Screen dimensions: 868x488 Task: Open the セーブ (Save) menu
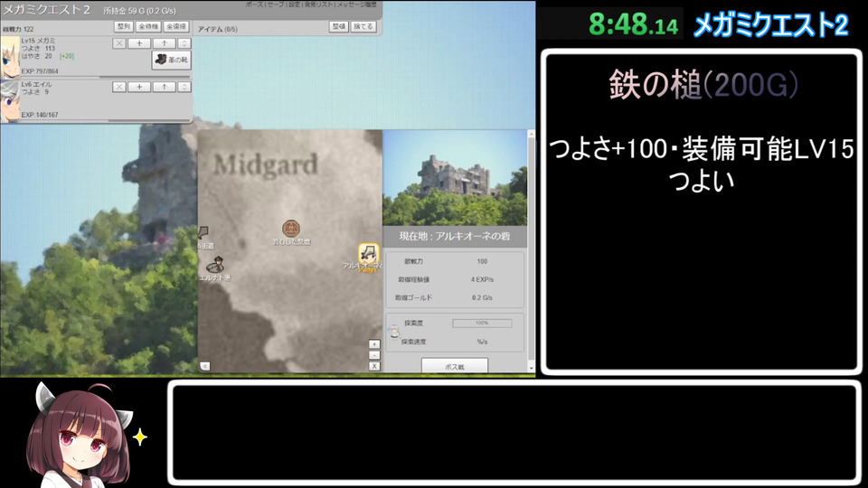tap(276, 5)
